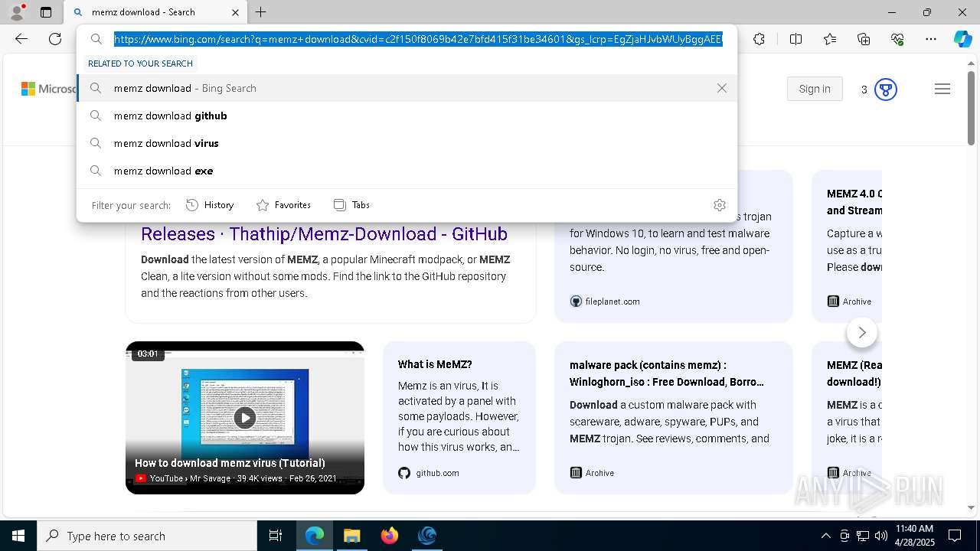Open Favorites star toolbar icon

830,39
